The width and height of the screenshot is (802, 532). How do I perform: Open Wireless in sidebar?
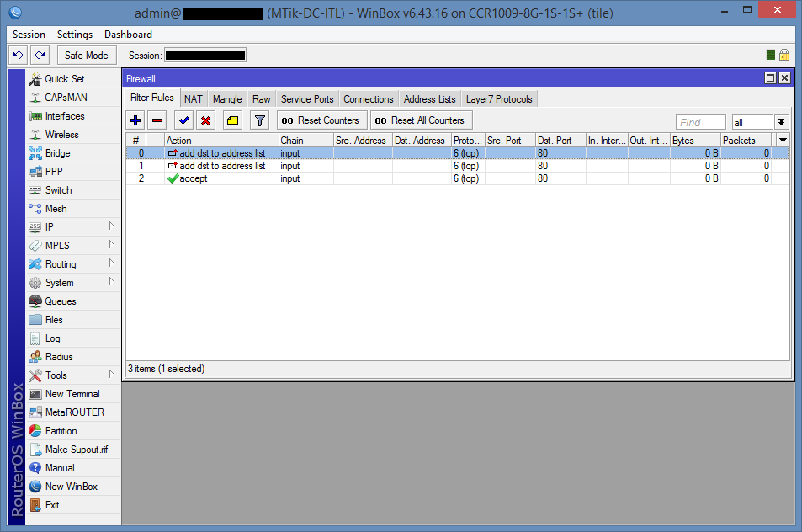click(x=73, y=135)
